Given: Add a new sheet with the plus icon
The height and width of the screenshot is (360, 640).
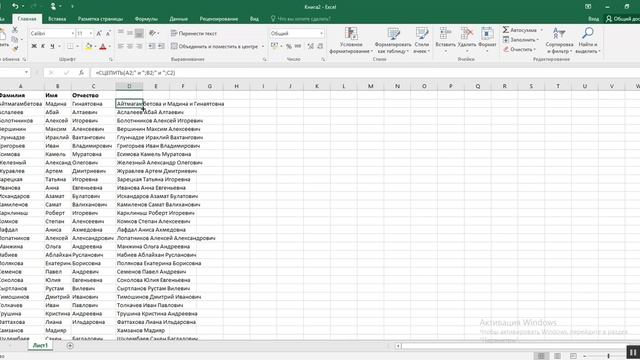Looking at the screenshot, I should click(70, 346).
